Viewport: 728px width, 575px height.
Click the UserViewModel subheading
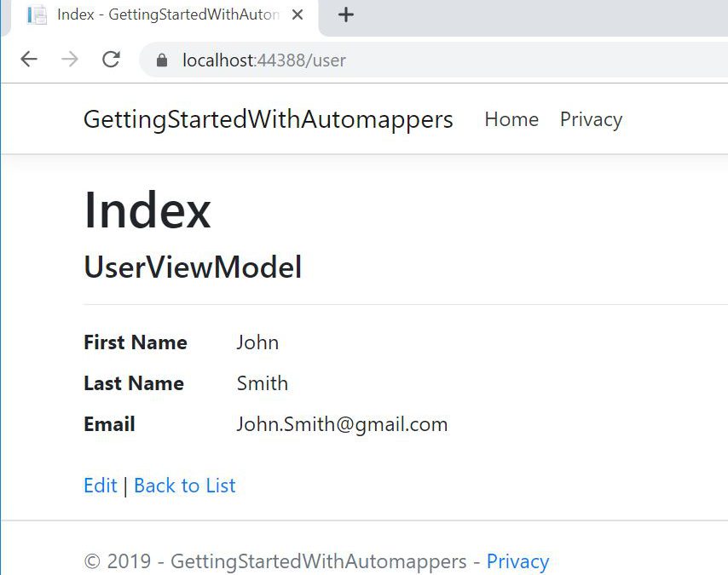(x=193, y=267)
